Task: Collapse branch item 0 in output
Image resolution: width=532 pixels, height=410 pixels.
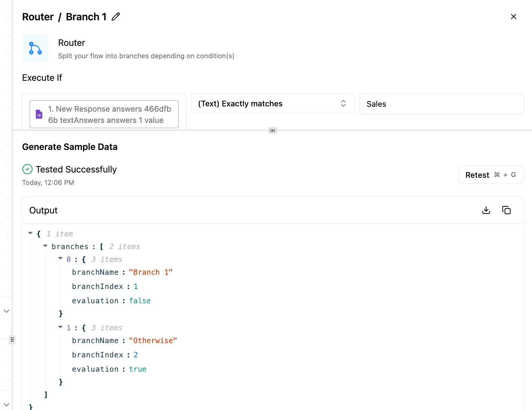Action: point(60,259)
